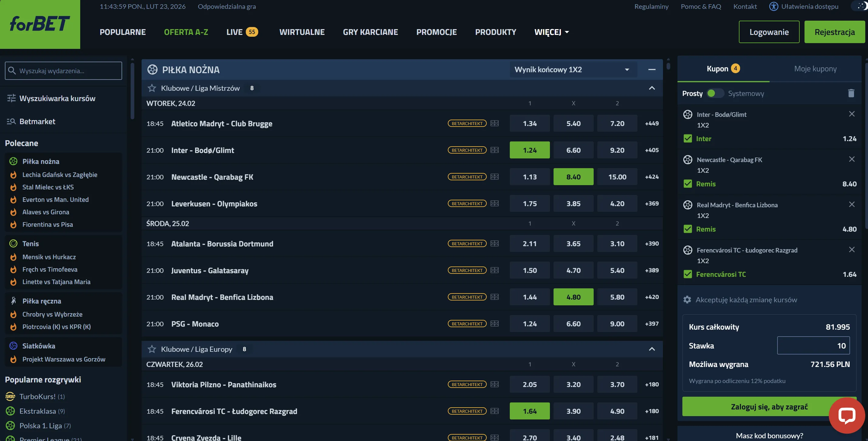Click the BETARCHITEKT badge for PSG - Monaco

[467, 324]
